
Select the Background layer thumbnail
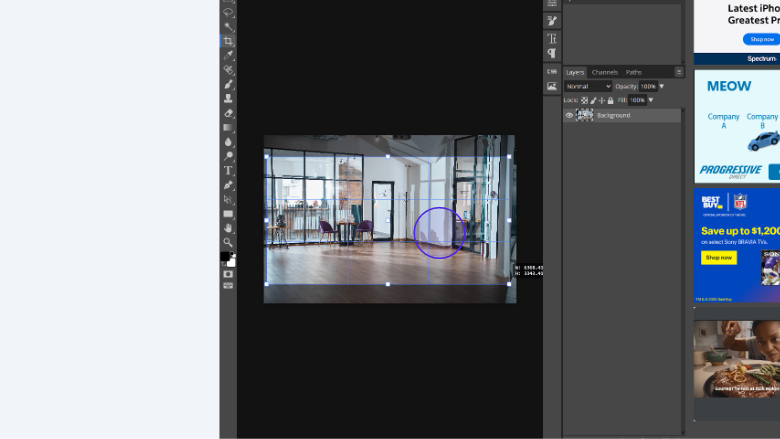tap(585, 115)
